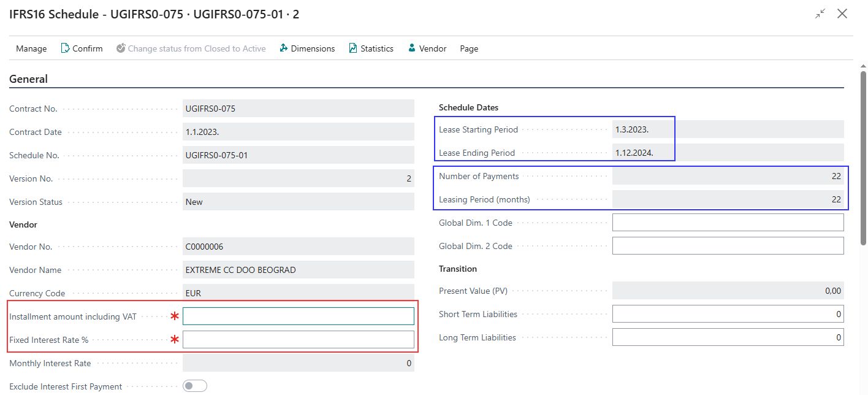Click the Fixed Interest Rate % field
The width and height of the screenshot is (868, 395).
click(299, 340)
